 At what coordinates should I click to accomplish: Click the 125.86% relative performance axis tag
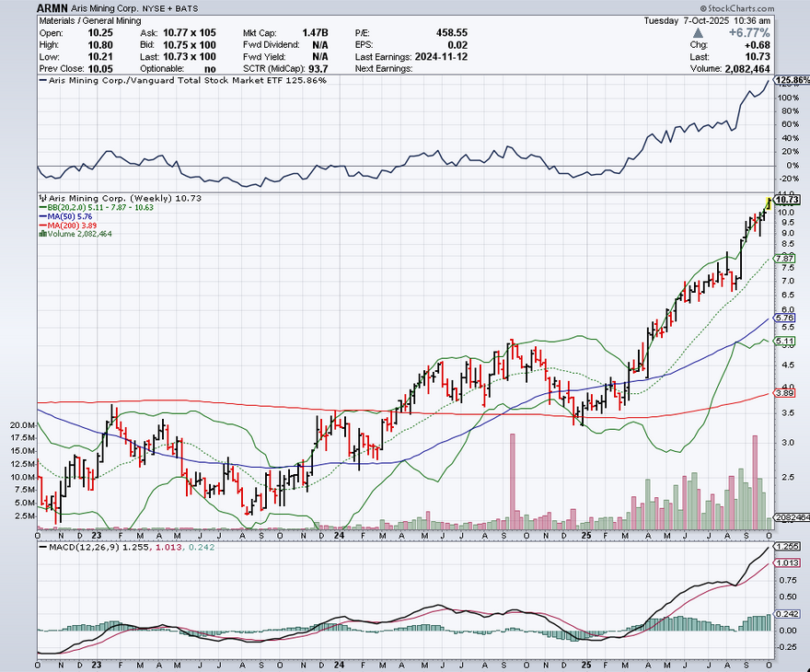click(x=791, y=81)
